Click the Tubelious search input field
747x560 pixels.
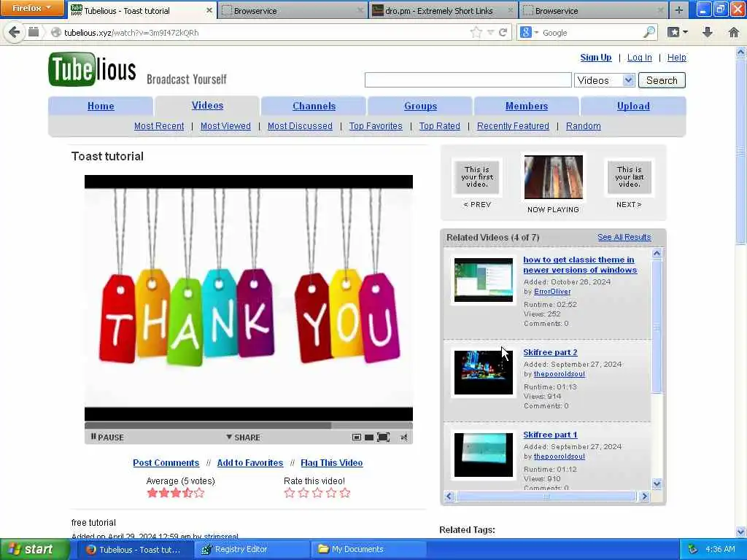point(468,80)
